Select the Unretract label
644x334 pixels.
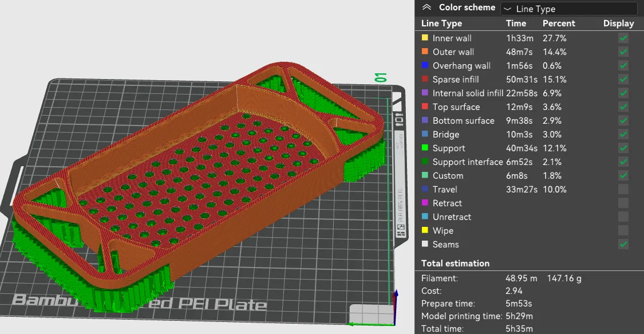point(452,217)
